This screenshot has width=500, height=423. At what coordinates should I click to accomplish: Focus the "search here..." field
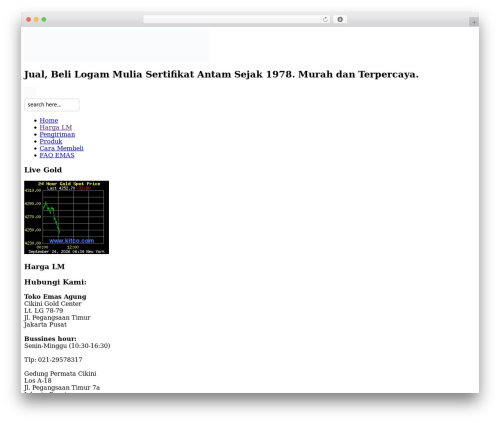point(52,105)
